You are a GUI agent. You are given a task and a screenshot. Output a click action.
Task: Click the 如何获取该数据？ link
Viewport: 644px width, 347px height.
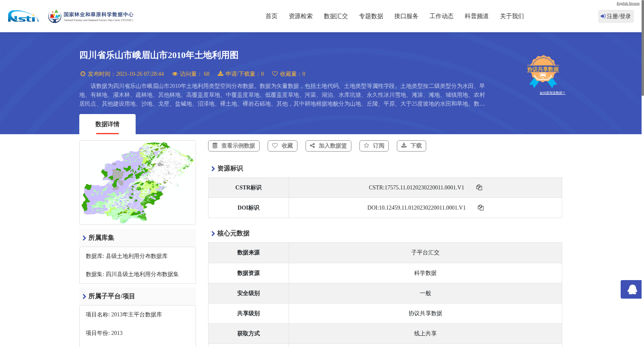(552, 93)
